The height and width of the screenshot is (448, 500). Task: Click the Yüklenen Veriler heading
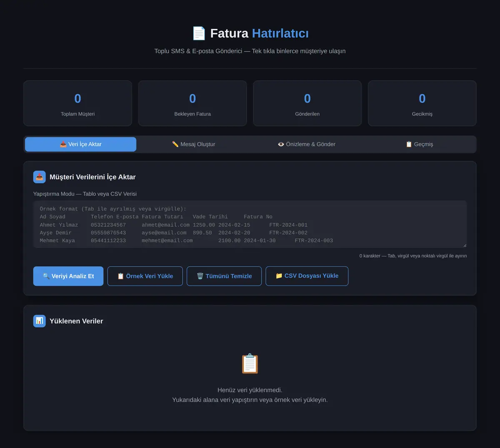click(x=76, y=321)
